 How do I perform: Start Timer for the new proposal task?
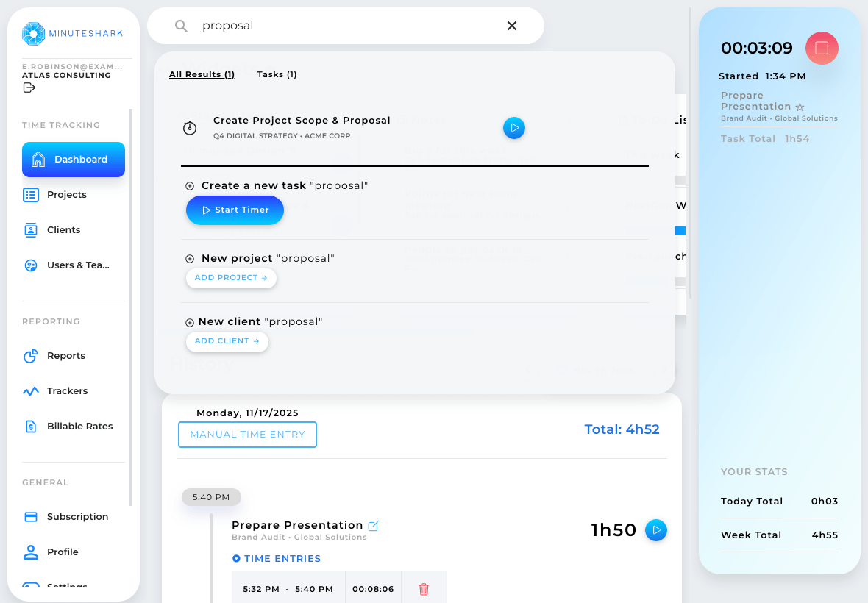(235, 210)
